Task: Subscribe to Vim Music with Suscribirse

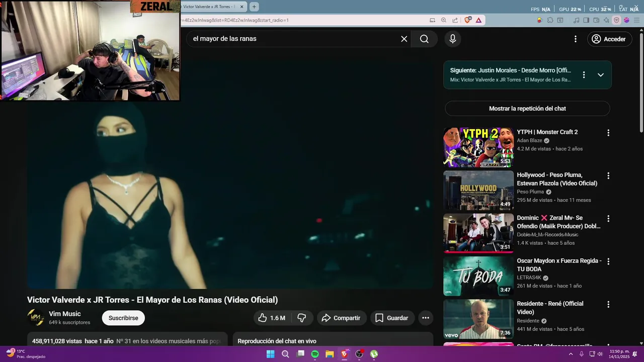Action: click(123, 318)
